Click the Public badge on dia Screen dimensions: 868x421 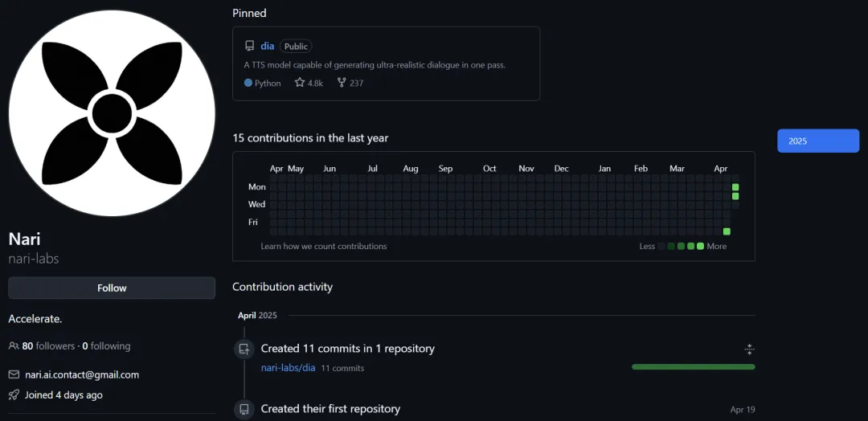point(296,46)
